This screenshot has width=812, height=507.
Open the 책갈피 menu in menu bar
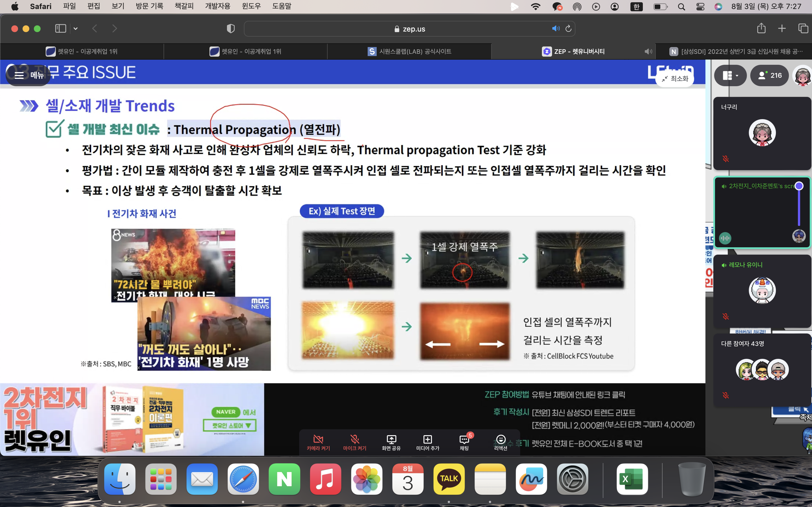coord(184,6)
